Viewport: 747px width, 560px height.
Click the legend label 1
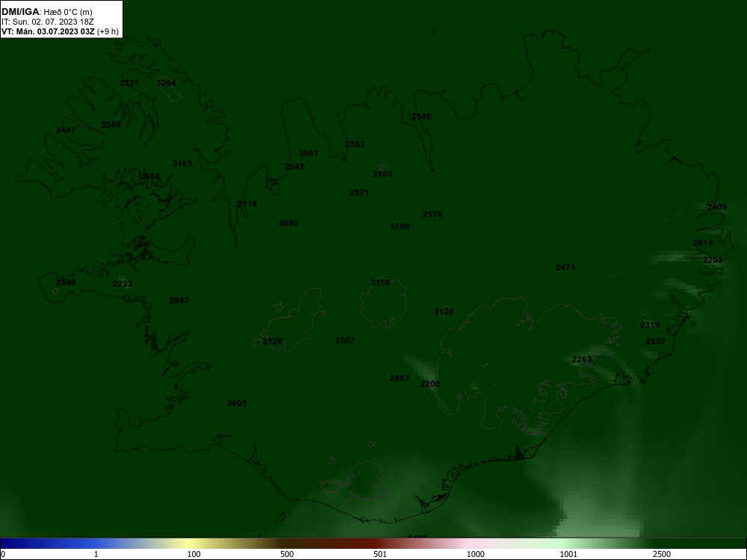click(x=96, y=554)
